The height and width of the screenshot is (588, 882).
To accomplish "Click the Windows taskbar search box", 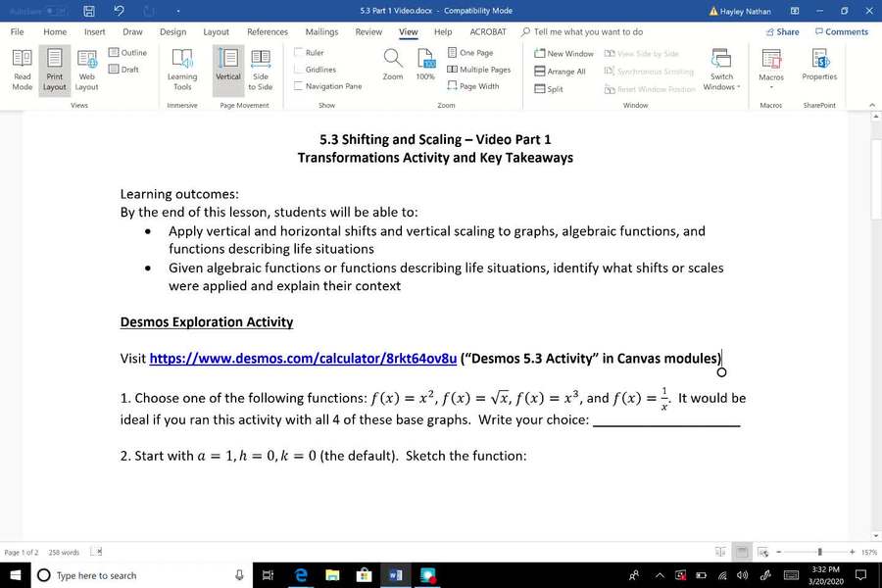I will 137,575.
